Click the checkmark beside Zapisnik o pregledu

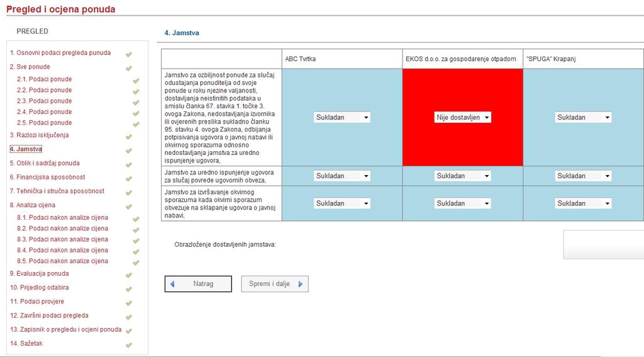point(129,331)
